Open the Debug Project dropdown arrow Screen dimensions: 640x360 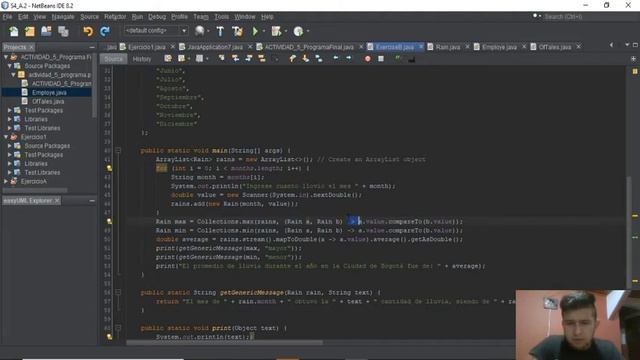pos(285,31)
